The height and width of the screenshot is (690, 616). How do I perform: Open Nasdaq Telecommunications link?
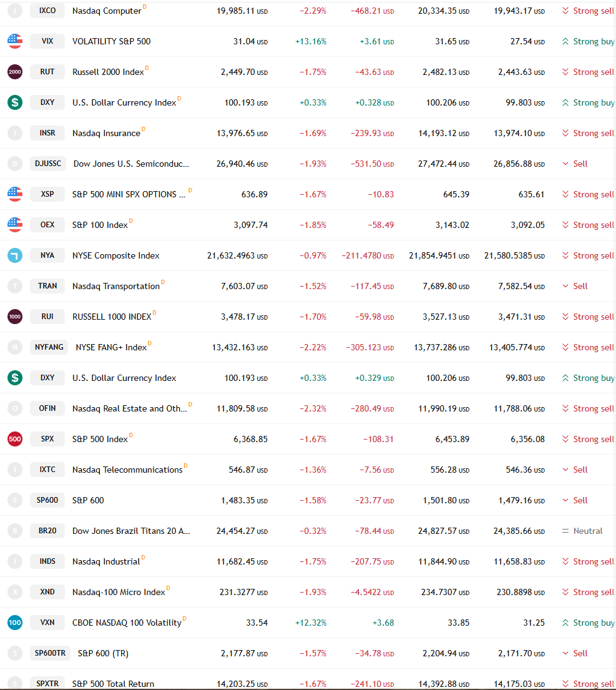click(x=127, y=470)
